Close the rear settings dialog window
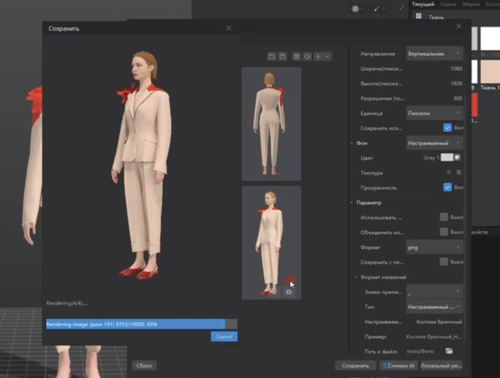Screen dimensions: 500x378 (x=459, y=26)
